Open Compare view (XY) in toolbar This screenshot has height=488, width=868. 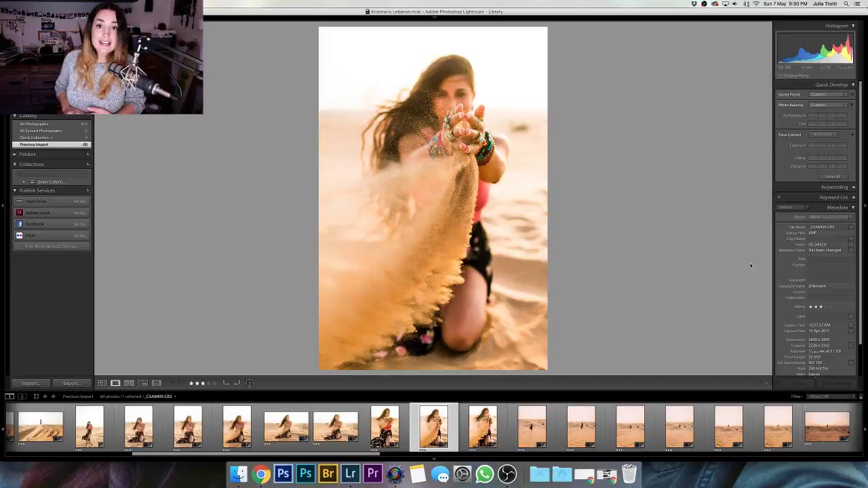[x=129, y=383]
